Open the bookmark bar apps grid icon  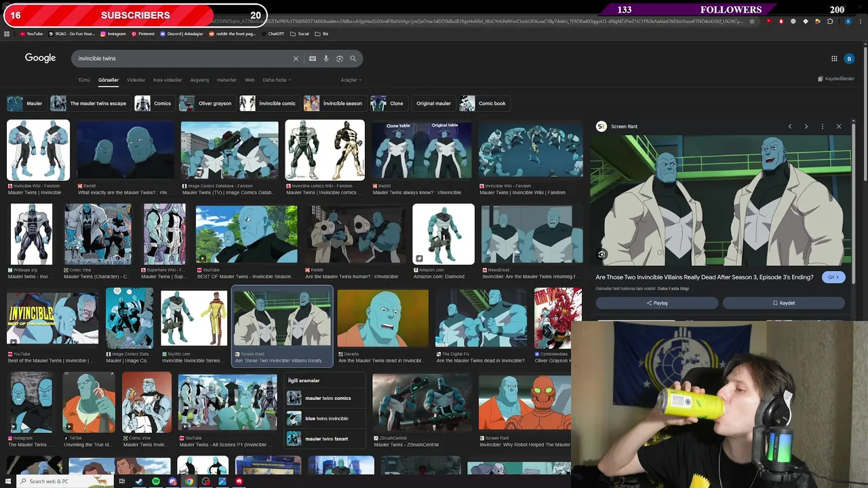7,34
